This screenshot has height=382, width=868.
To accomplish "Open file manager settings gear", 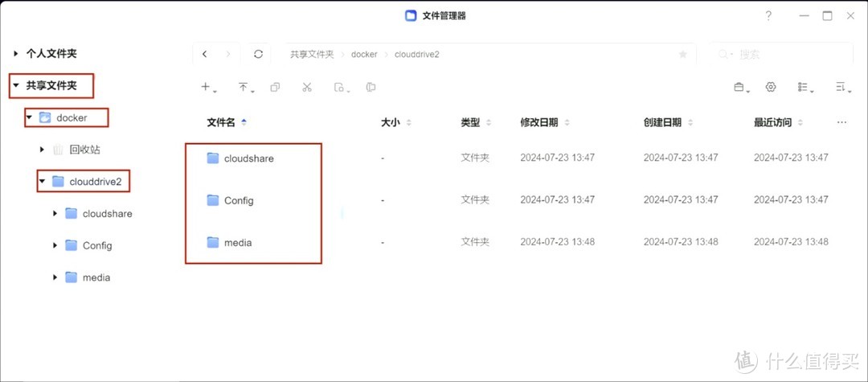I will click(x=771, y=88).
